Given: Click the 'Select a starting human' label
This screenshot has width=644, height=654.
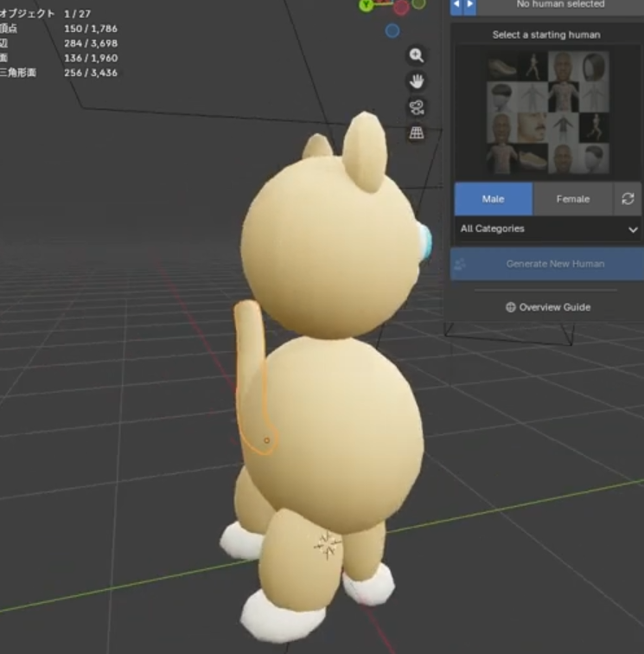Looking at the screenshot, I should click(546, 35).
